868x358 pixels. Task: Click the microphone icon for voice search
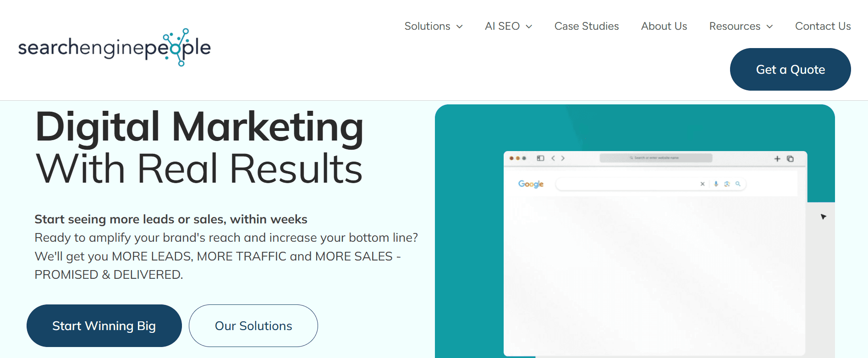[716, 184]
